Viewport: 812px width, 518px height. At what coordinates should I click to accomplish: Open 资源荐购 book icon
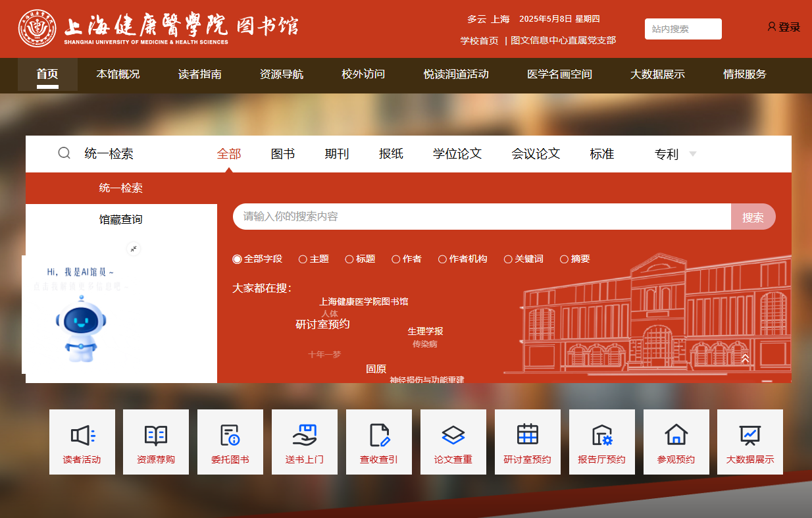(x=156, y=435)
